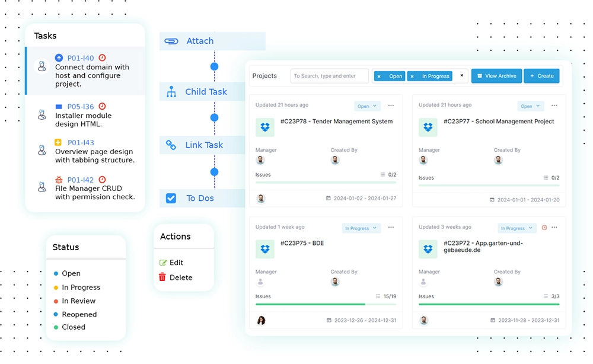Choose the Closed status option

coord(74,327)
